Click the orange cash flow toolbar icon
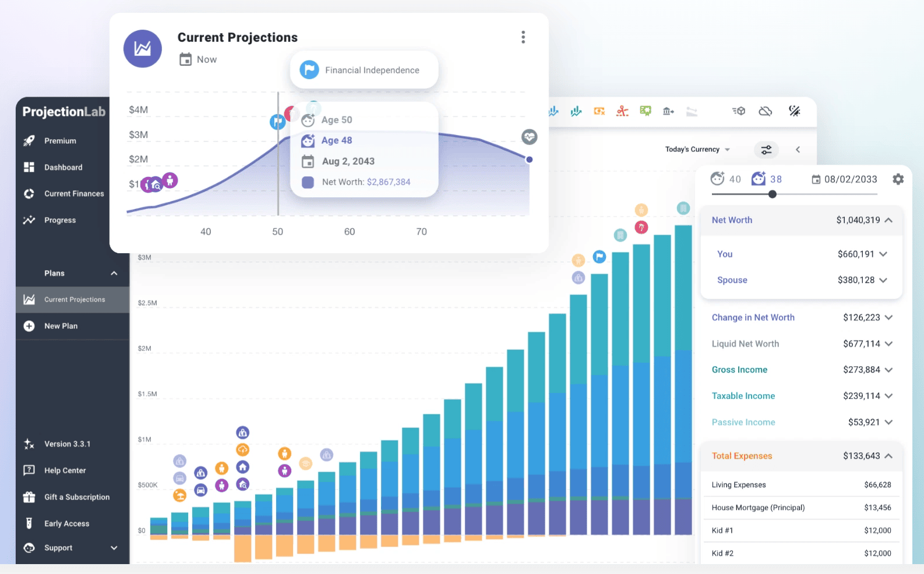The width and height of the screenshot is (924, 574). [x=599, y=111]
